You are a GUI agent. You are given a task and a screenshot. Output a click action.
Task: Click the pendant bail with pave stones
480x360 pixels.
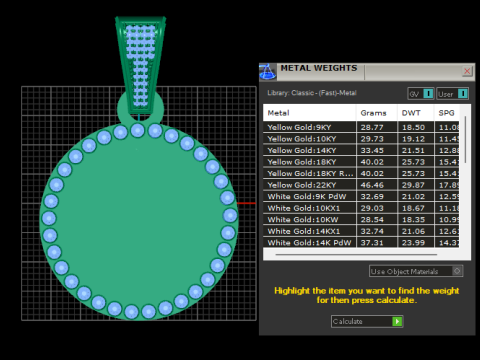140,65
